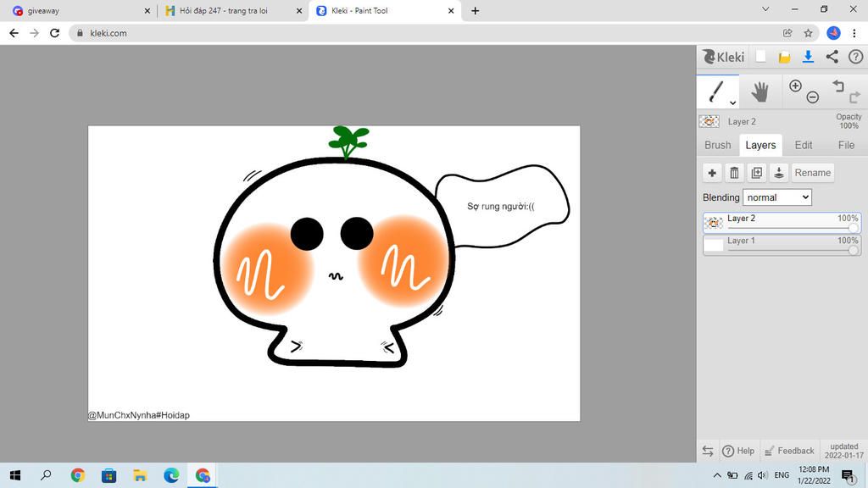The width and height of the screenshot is (868, 488).
Task: Click the Layer 2 opacity slider handle
Action: tap(853, 228)
